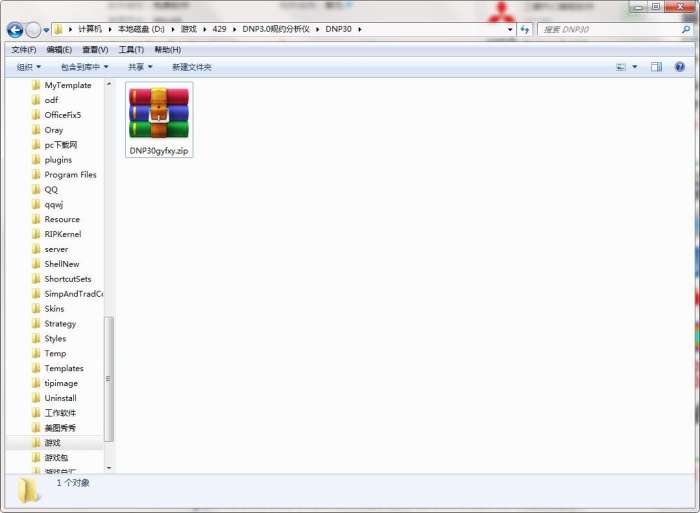Image resolution: width=700 pixels, height=513 pixels.
Task: Open the 组织 dropdown in toolbar
Action: (x=29, y=67)
